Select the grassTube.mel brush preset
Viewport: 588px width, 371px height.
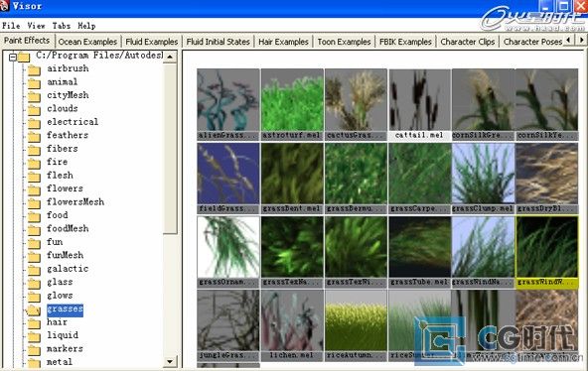click(x=419, y=252)
